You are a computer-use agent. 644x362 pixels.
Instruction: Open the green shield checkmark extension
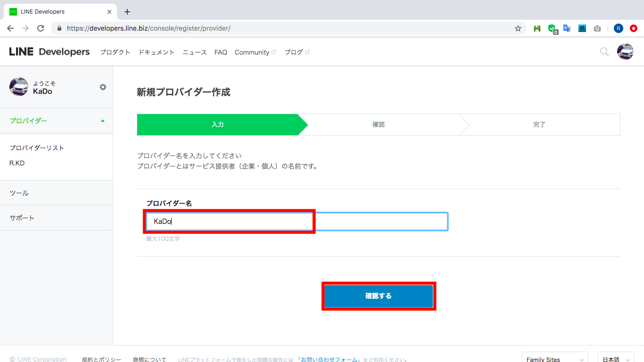pos(552,29)
